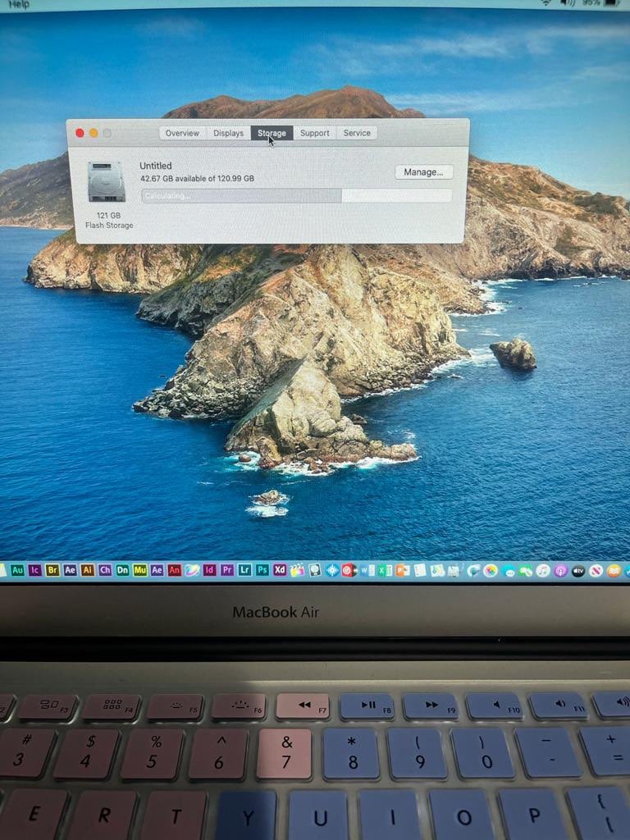Launch Adobe Dimension (Dn) from Dock
This screenshot has width=630, height=840.
(x=122, y=570)
